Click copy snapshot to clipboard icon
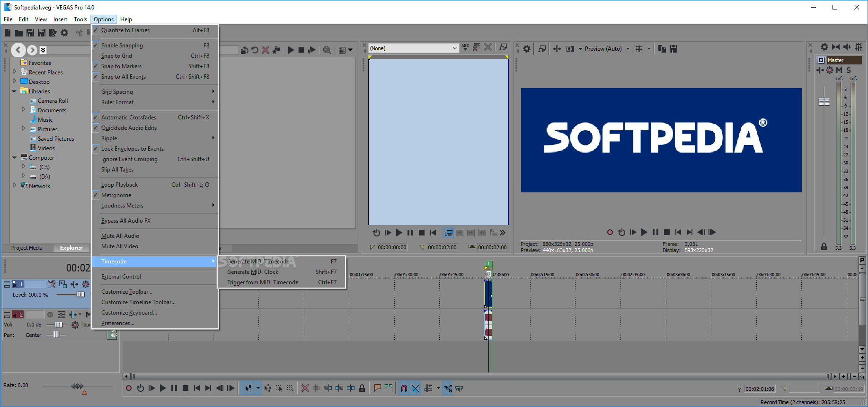This screenshot has height=407, width=868. pos(662,49)
